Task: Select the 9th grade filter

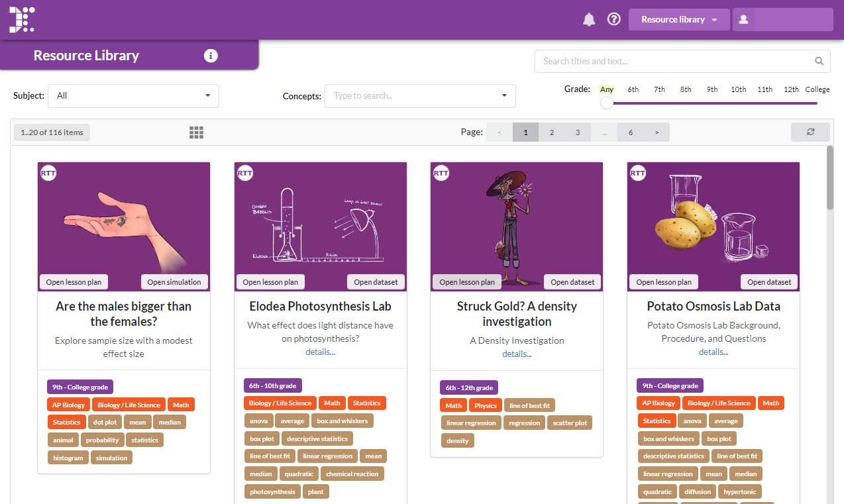Action: pos(712,89)
